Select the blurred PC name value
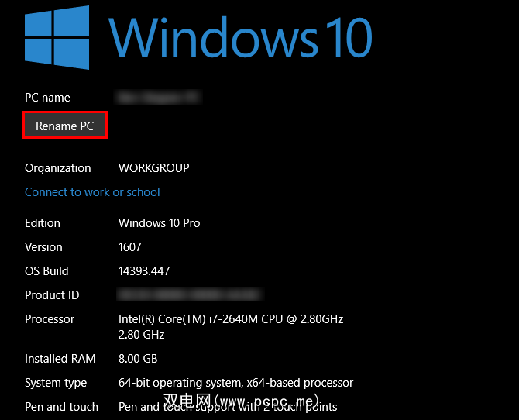The height and width of the screenshot is (420, 519). (158, 98)
